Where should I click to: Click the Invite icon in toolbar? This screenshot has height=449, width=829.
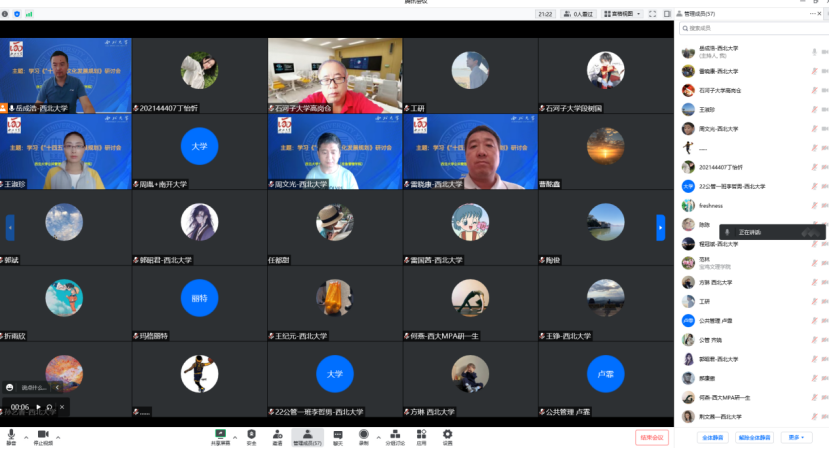[277, 435]
